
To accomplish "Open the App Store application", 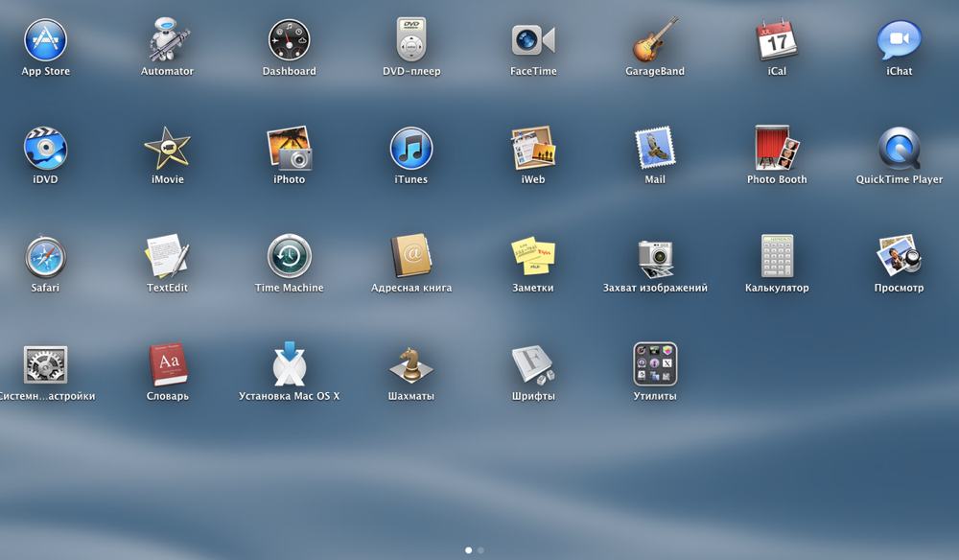I will (45, 40).
